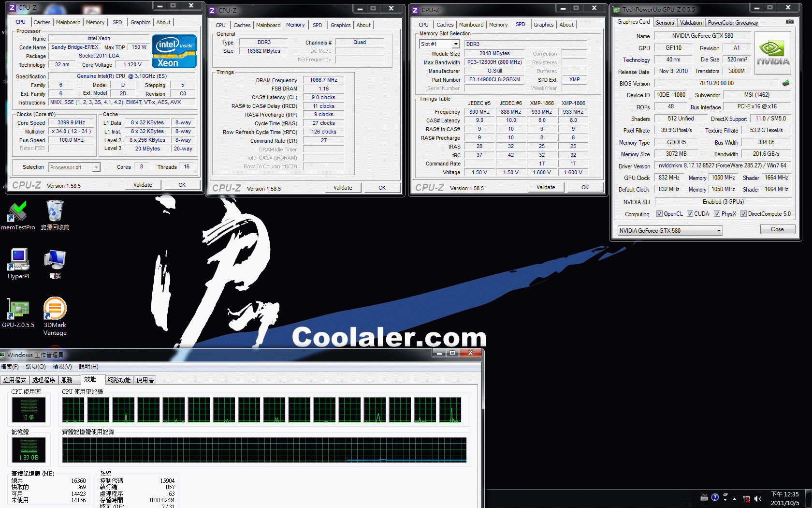
Task: Click the Close button in GPU-Z
Action: tap(777, 229)
